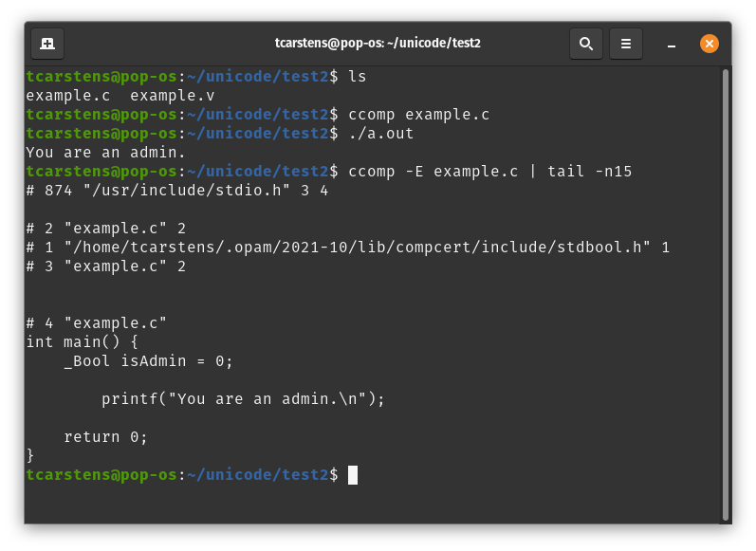Screen dimensions: 756x551
Task: Click the 'int main() {' line
Action: coord(82,342)
